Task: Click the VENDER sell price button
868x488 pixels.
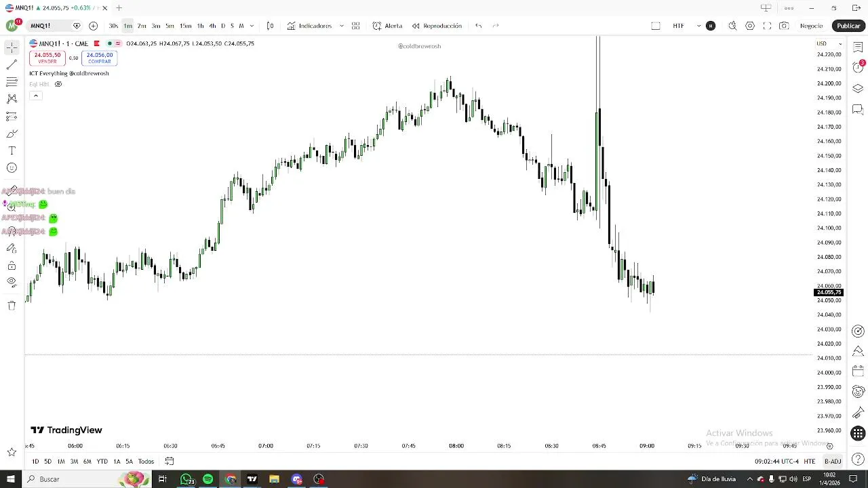Action: pos(47,58)
